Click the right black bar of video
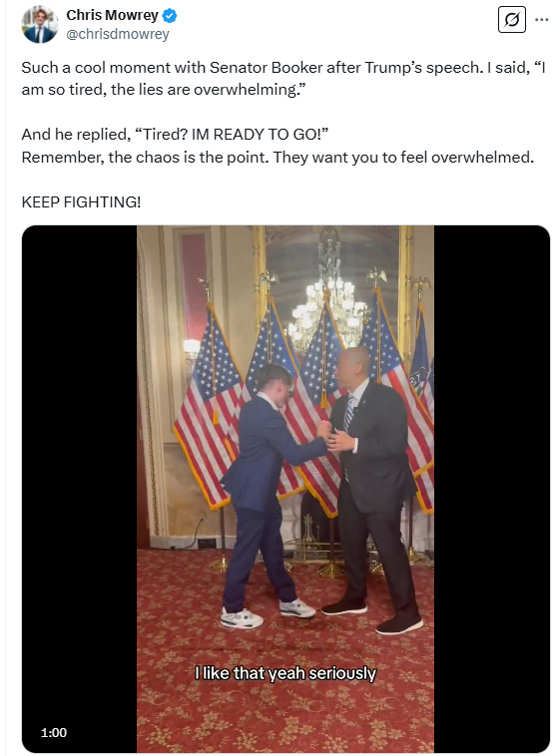 [x=492, y=489]
